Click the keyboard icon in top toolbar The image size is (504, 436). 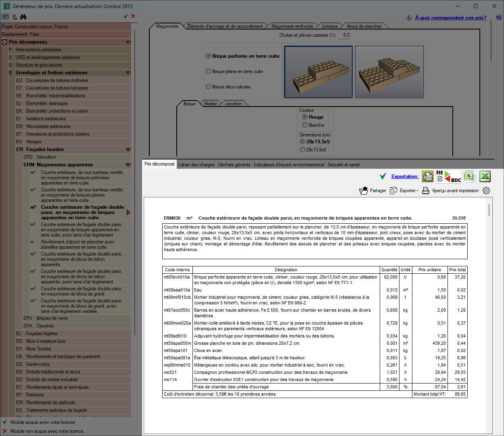coord(5,17)
